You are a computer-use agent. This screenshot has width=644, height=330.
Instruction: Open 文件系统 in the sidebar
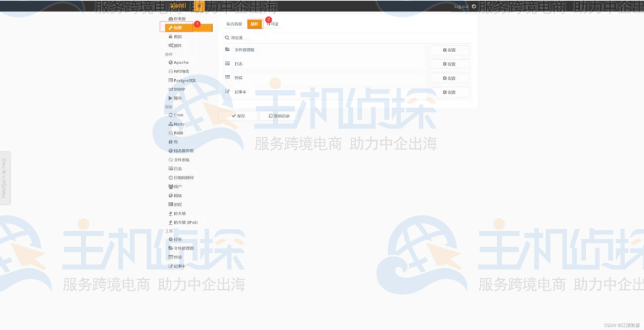pos(179,160)
